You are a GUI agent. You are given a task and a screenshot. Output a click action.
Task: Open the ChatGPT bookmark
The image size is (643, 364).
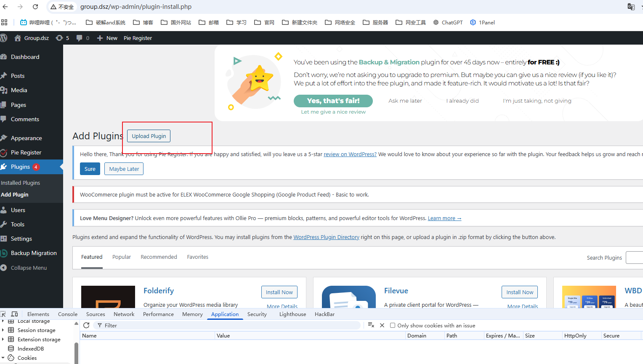tap(448, 22)
